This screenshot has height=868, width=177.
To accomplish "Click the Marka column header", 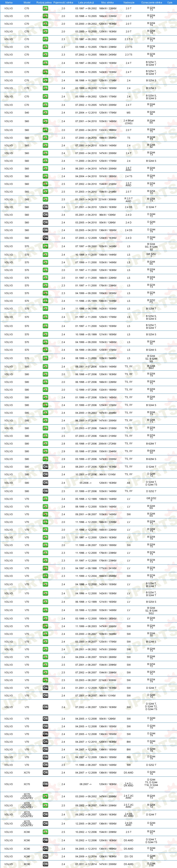I will [x=9, y=2].
